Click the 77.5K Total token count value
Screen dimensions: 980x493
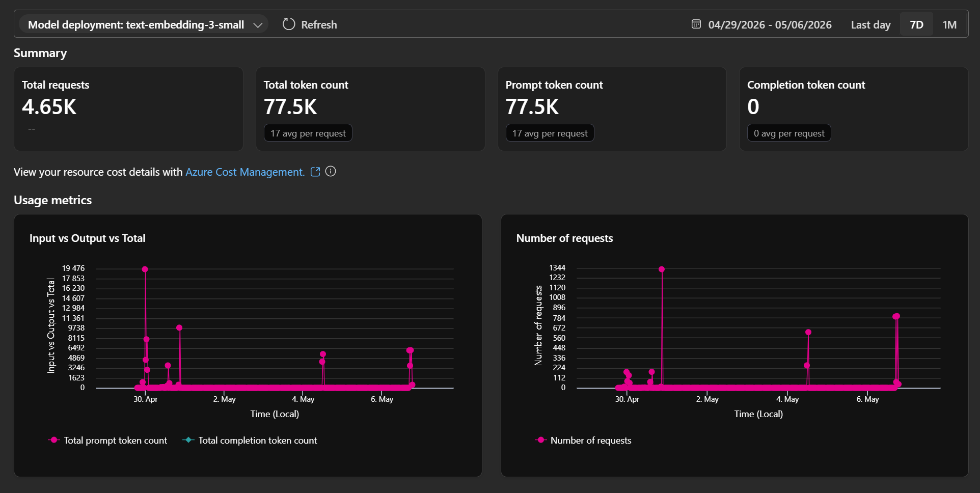290,107
